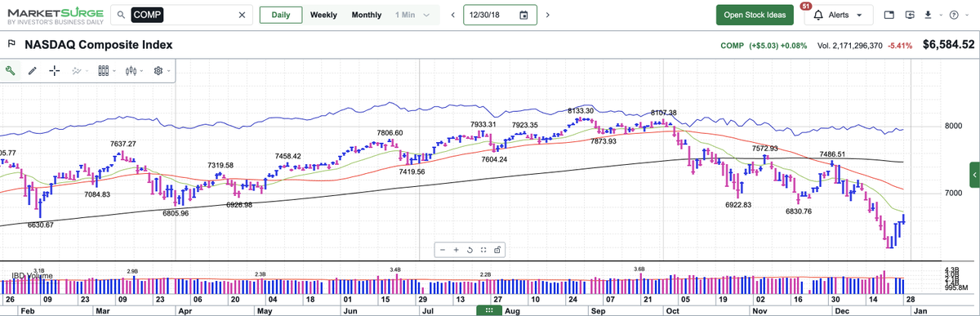
Task: Select the wrench chart tools icon
Action: [11, 71]
